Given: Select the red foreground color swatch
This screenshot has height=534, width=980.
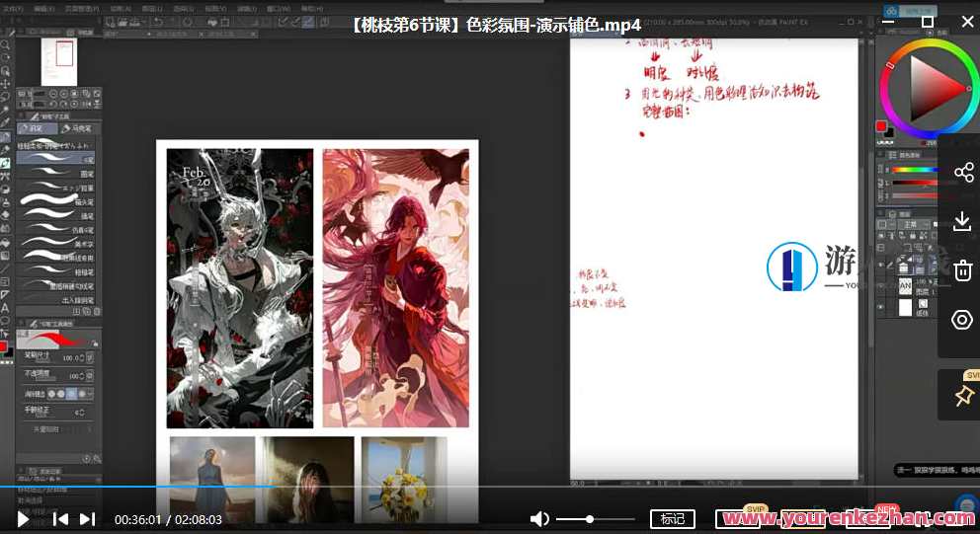Looking at the screenshot, I should [881, 126].
